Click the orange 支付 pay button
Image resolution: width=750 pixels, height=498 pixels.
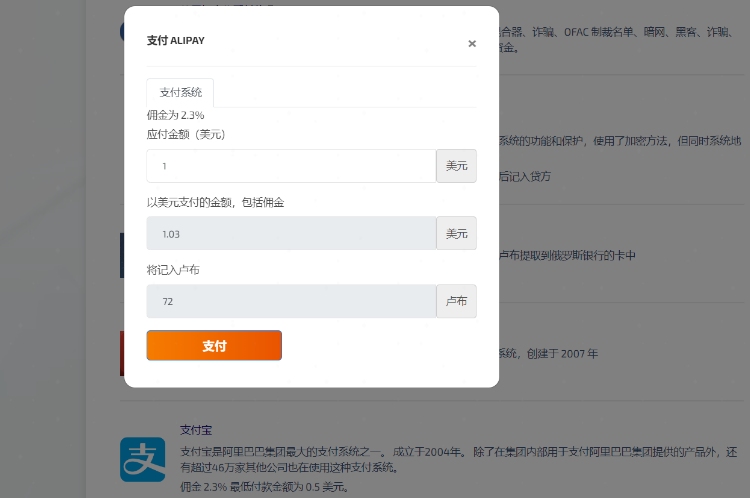coord(214,345)
